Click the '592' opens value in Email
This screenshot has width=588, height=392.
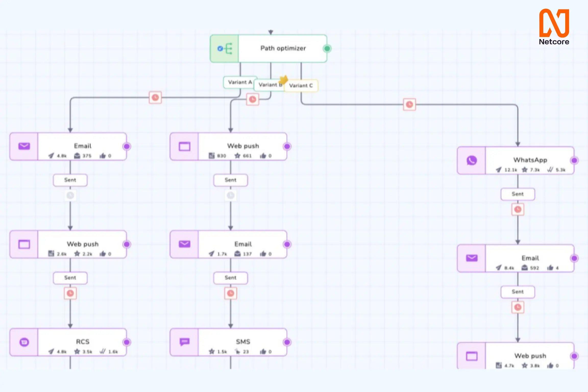534,268
